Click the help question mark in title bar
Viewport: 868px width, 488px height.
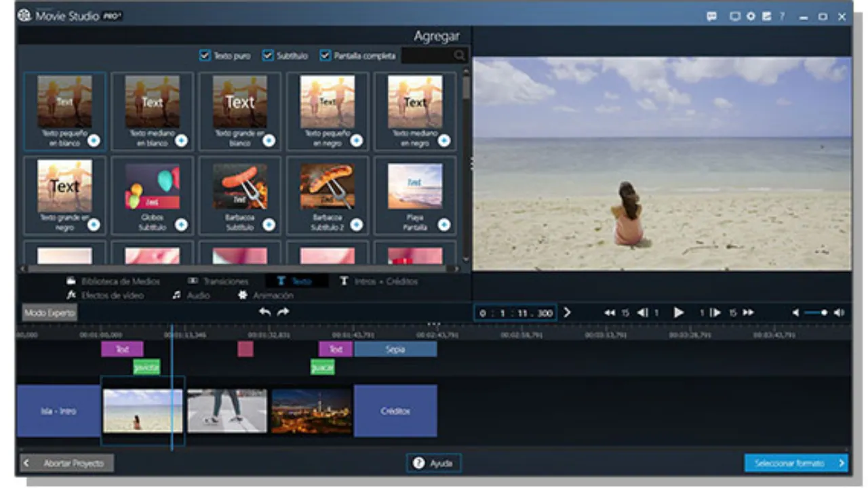(782, 16)
